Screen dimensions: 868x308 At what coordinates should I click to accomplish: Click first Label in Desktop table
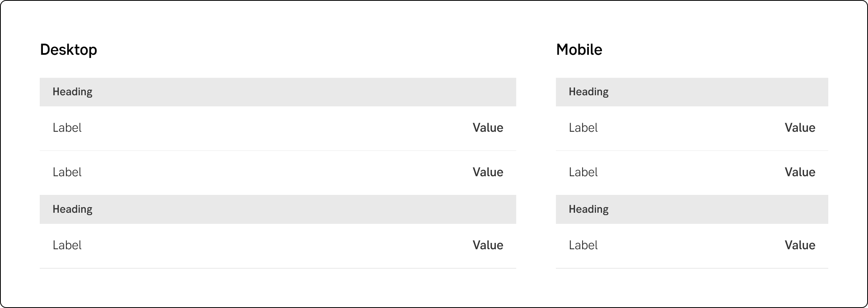67,128
